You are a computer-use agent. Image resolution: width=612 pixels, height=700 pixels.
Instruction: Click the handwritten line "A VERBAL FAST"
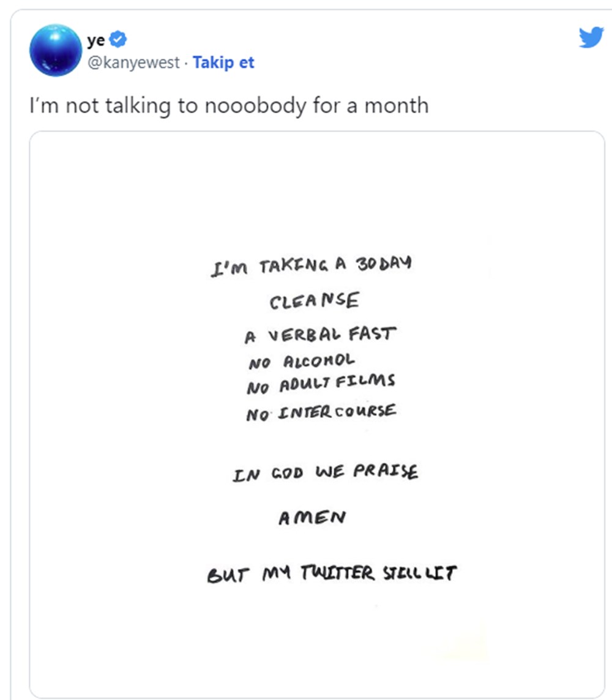click(320, 335)
